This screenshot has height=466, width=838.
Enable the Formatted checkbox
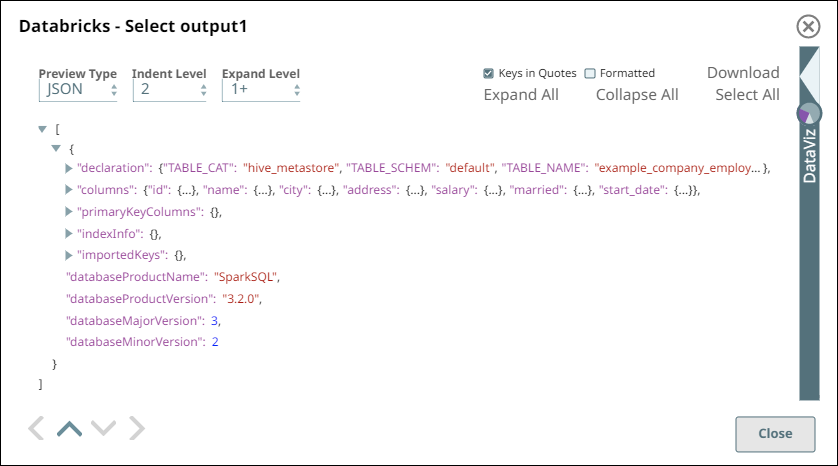click(x=590, y=73)
